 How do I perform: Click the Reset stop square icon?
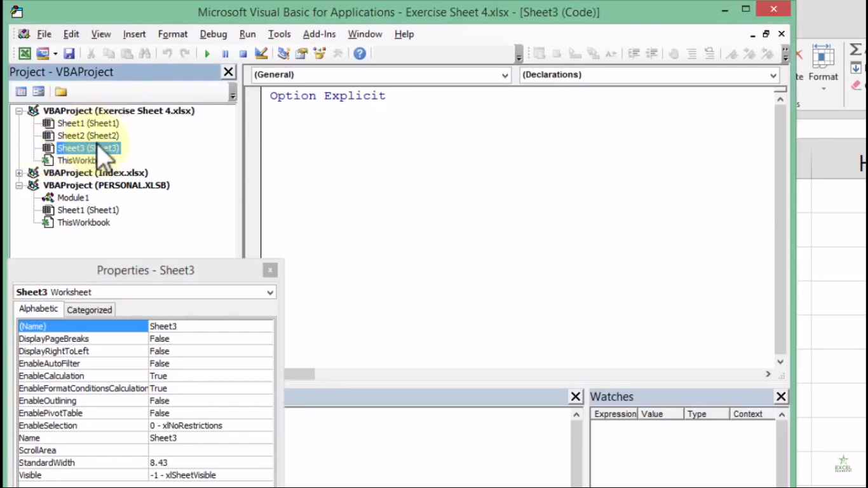243,53
